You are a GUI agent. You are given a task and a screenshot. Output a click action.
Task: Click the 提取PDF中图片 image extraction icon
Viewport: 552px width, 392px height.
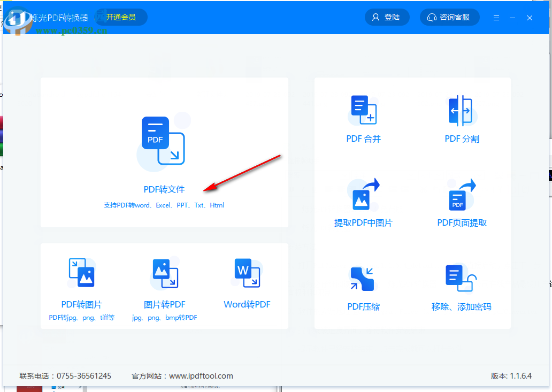coord(363,194)
